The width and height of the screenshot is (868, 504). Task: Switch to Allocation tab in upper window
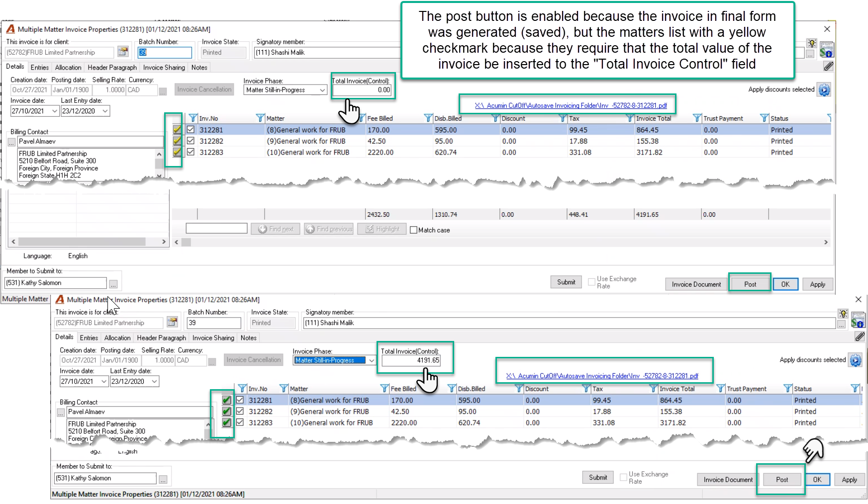click(x=68, y=68)
